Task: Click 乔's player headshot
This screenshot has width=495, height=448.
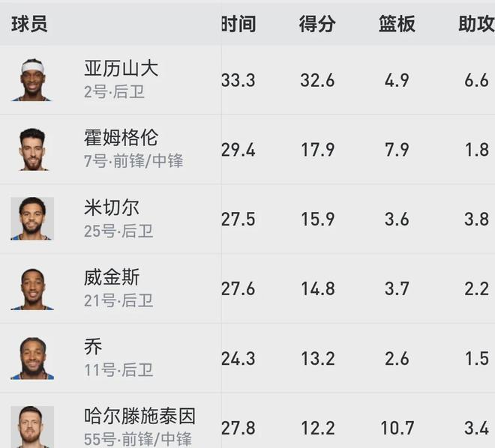Action: pyautogui.click(x=32, y=358)
